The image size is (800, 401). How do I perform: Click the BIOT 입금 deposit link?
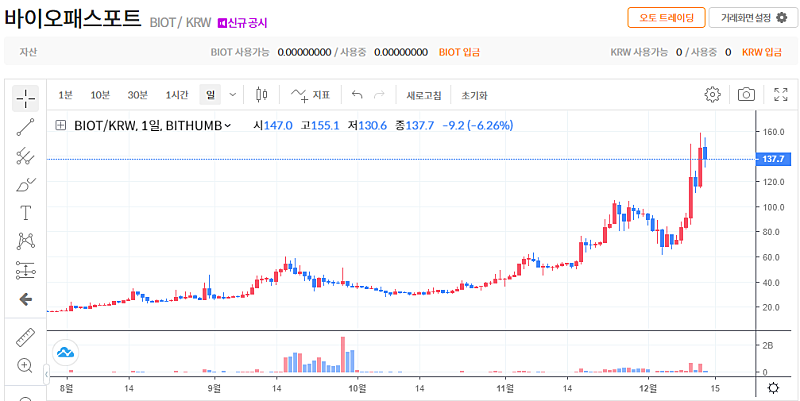click(459, 52)
